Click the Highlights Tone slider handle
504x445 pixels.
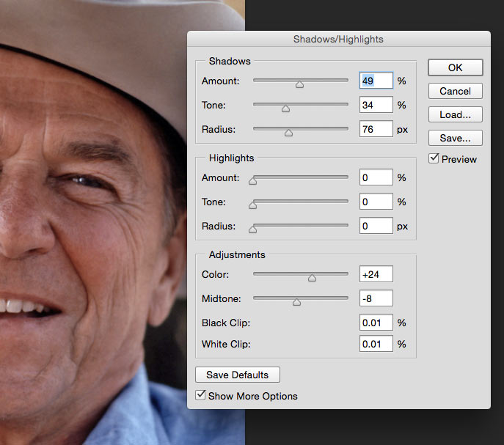point(253,205)
